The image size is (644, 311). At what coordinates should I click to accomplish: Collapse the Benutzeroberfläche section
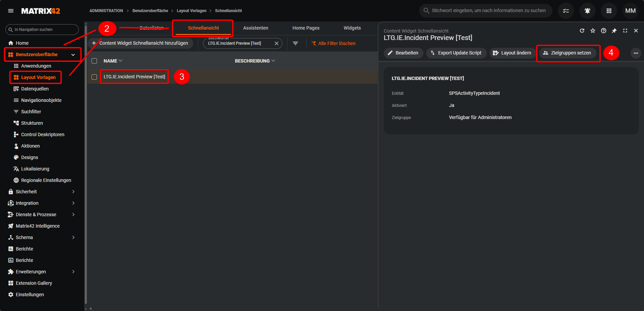[73, 54]
